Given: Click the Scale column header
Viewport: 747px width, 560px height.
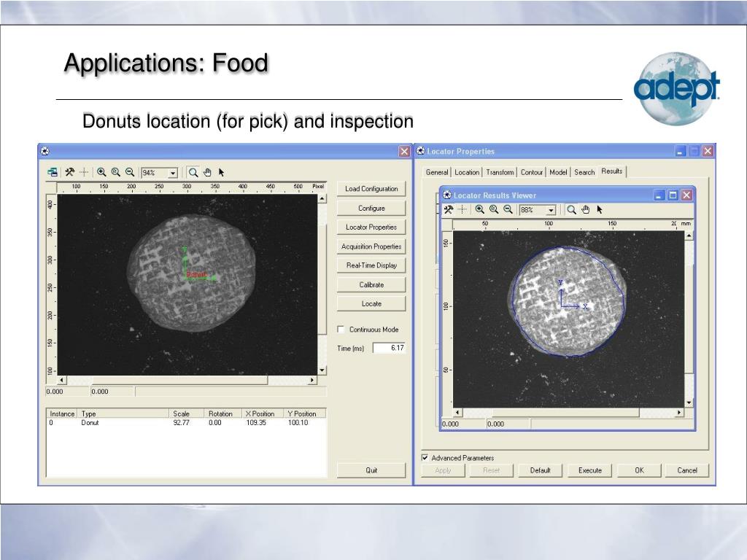Looking at the screenshot, I should (187, 414).
